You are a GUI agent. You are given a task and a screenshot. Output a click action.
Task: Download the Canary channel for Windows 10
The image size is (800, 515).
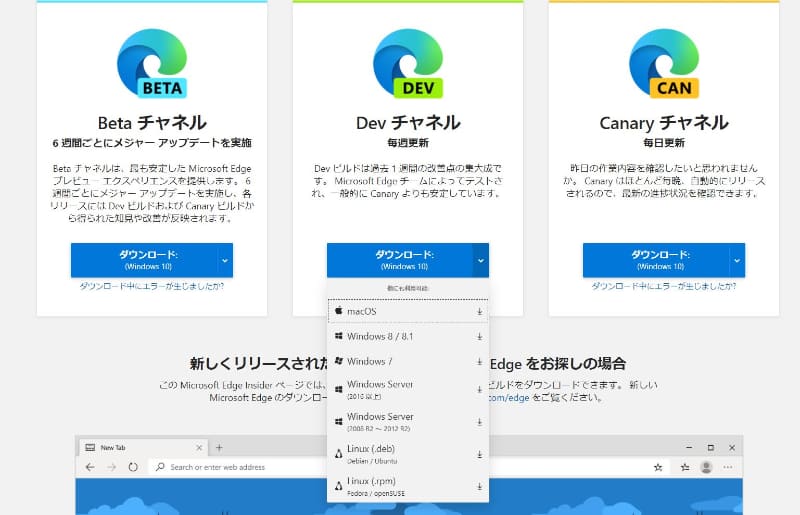point(657,260)
